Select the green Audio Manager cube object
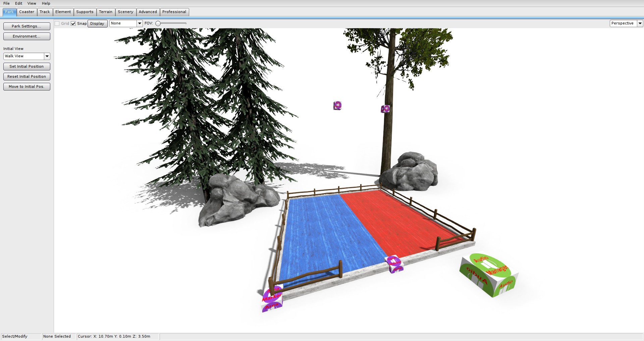The width and height of the screenshot is (644, 341). click(489, 275)
